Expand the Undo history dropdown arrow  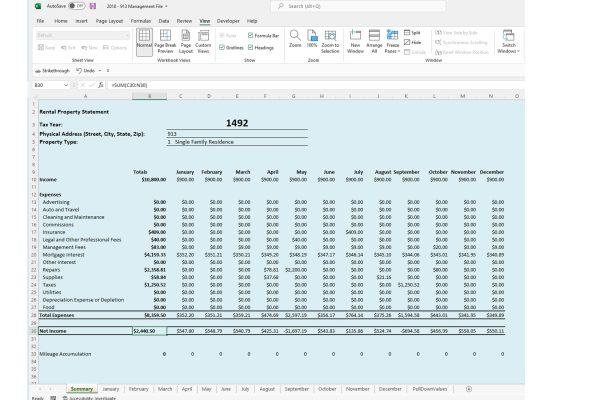100,71
